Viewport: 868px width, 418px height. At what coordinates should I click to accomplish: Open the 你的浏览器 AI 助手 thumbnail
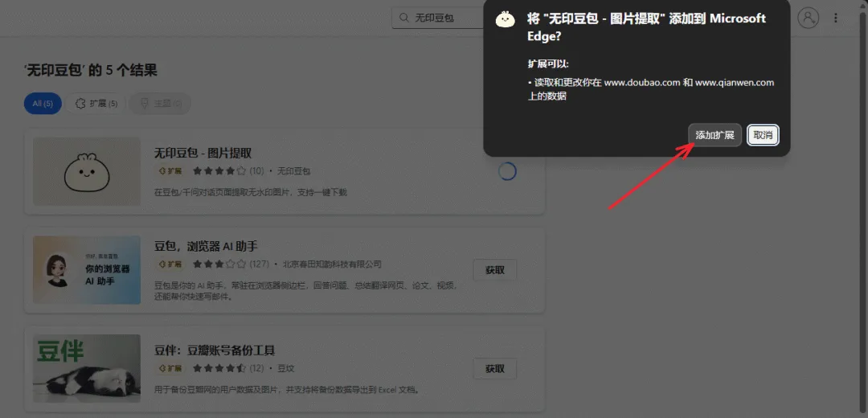[87, 269]
